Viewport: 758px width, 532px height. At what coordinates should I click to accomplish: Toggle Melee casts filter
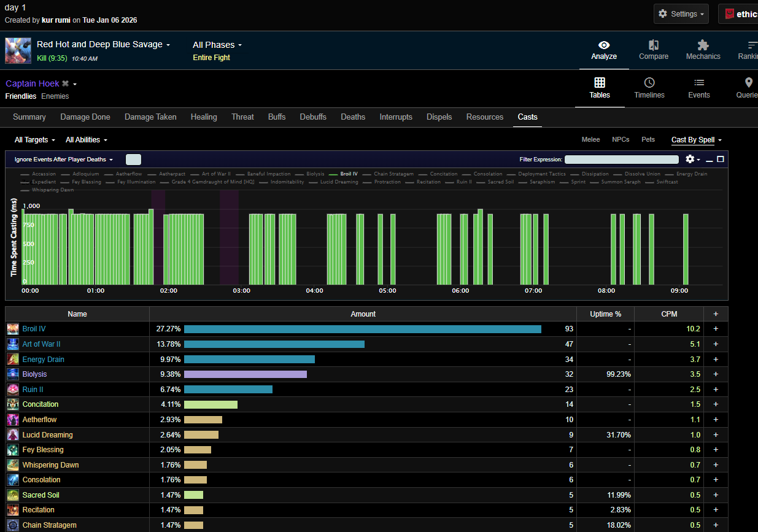590,140
